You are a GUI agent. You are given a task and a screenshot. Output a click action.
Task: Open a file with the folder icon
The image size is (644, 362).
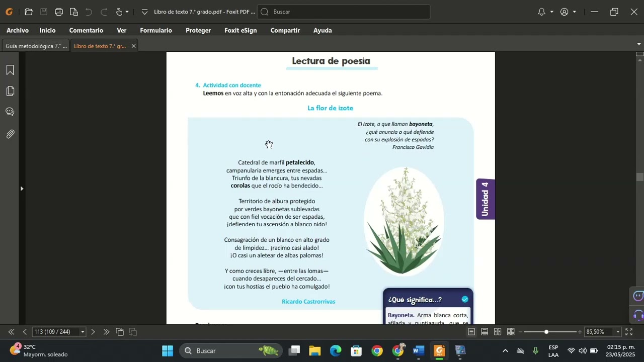pyautogui.click(x=29, y=12)
